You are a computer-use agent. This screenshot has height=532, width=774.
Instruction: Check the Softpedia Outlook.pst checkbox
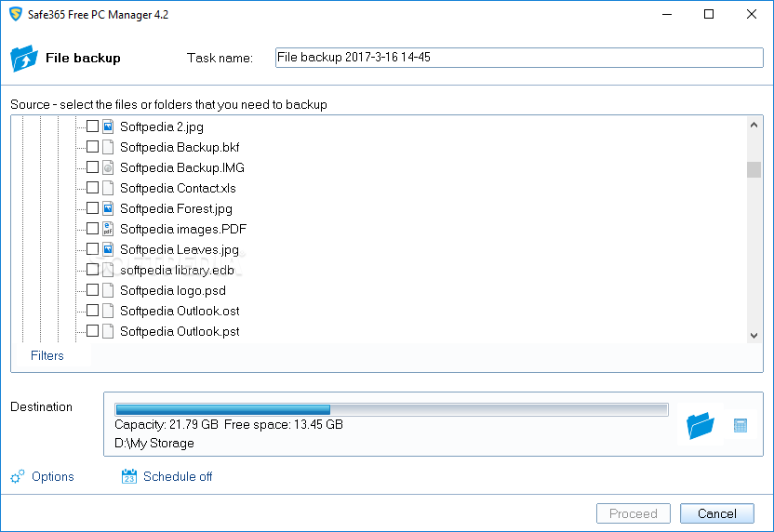tap(92, 331)
